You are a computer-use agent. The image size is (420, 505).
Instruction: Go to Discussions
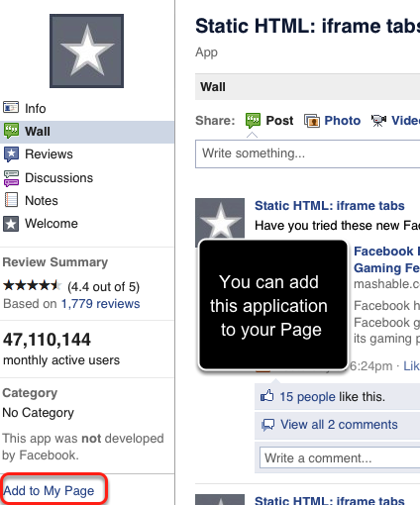tap(59, 178)
